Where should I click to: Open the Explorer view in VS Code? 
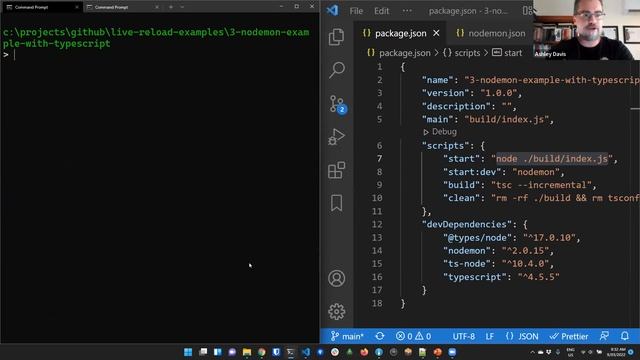(x=336, y=37)
